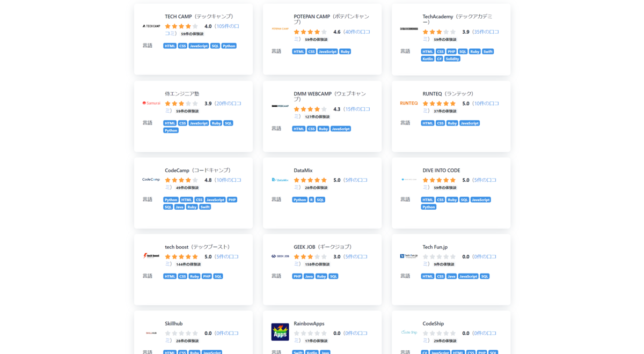Open the Skillhub title
The height and width of the screenshot is (354, 644).
[x=174, y=324]
